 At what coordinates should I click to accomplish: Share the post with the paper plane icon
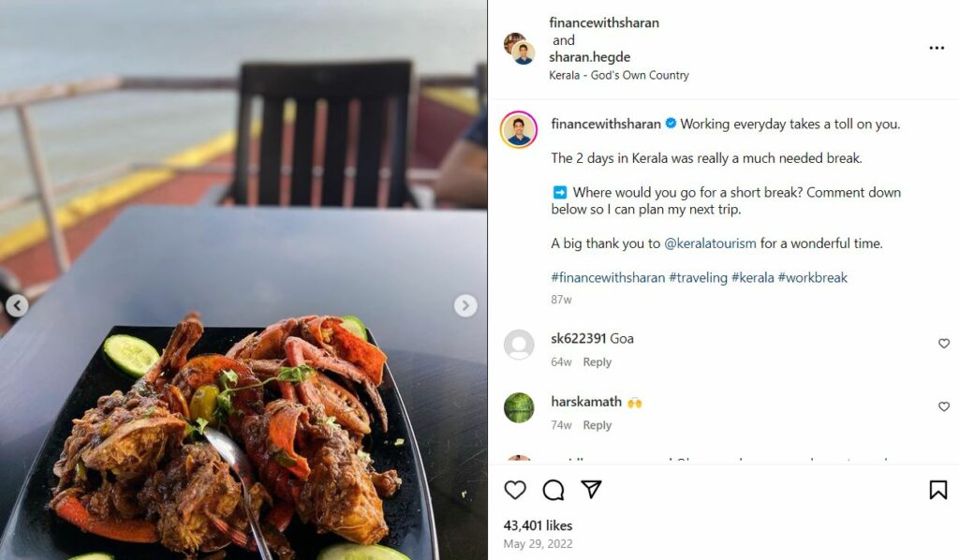pyautogui.click(x=591, y=490)
